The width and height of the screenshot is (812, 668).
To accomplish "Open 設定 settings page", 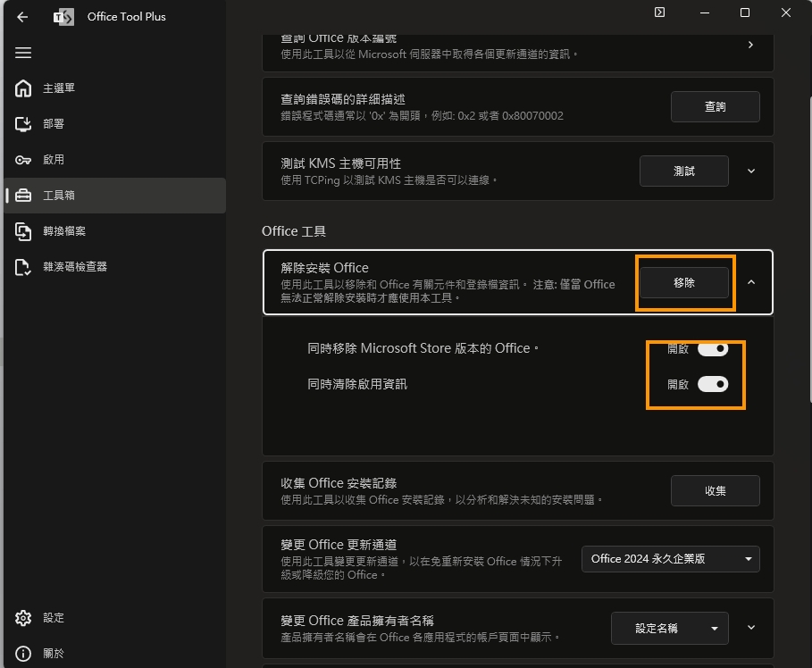I will (x=115, y=618).
